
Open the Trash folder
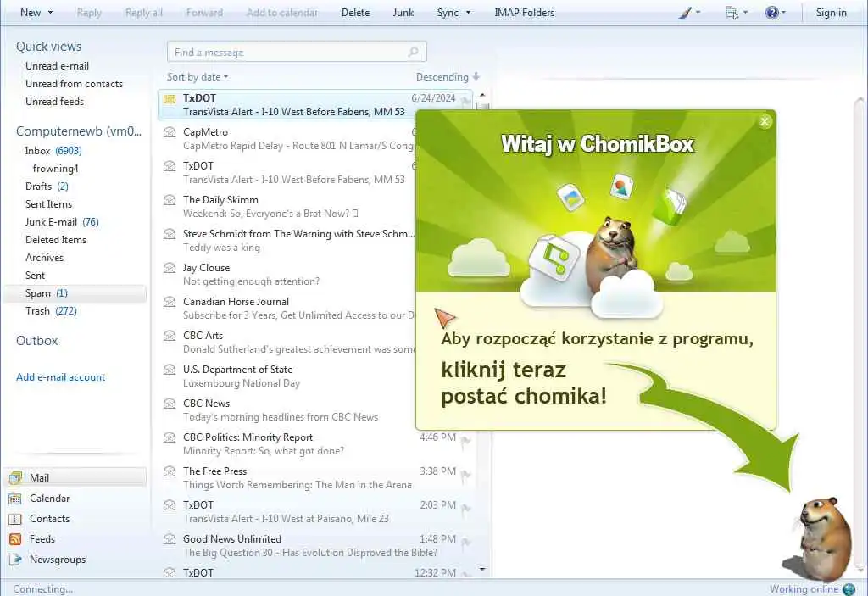[51, 311]
